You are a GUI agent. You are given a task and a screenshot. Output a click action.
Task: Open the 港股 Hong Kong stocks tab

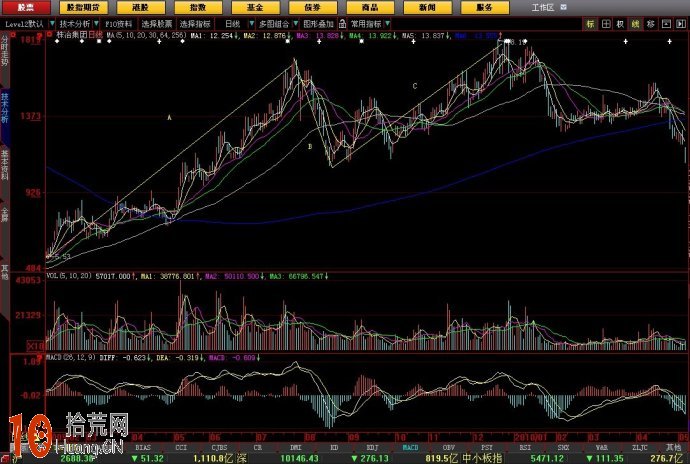click(x=140, y=7)
